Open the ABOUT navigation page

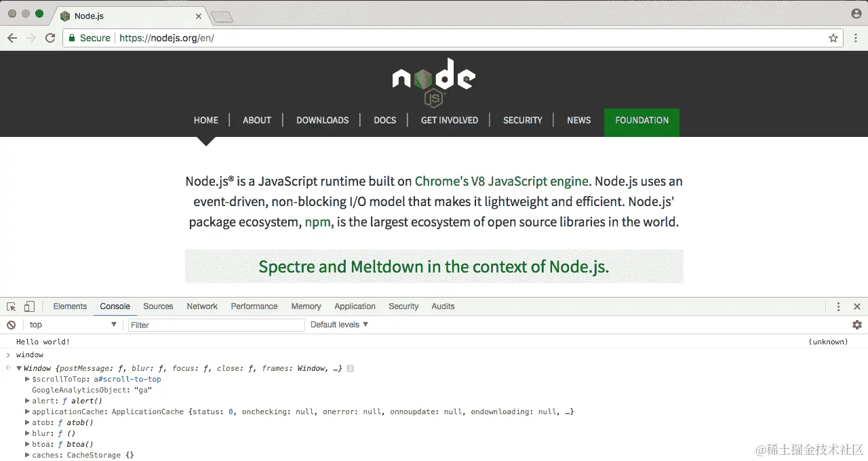pyautogui.click(x=257, y=120)
